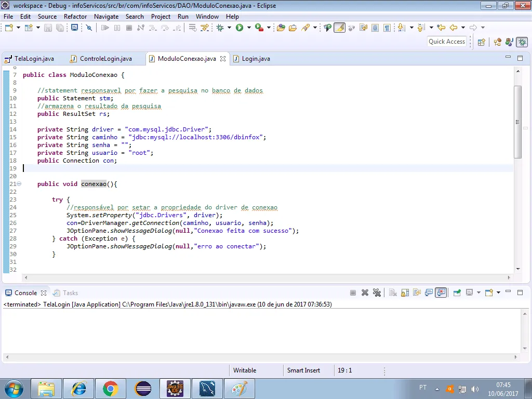Open Google Chrome from the taskbar
Viewport: 532px width, 399px height.
click(110, 388)
